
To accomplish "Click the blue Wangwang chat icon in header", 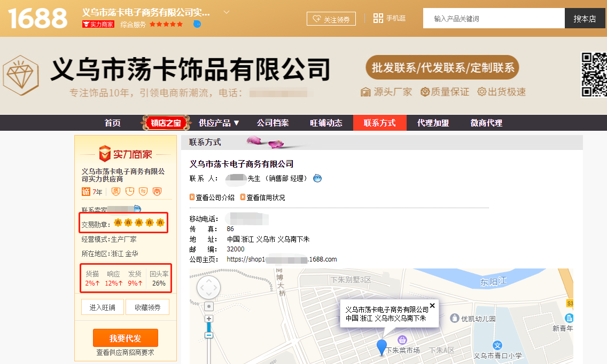I will click(197, 24).
